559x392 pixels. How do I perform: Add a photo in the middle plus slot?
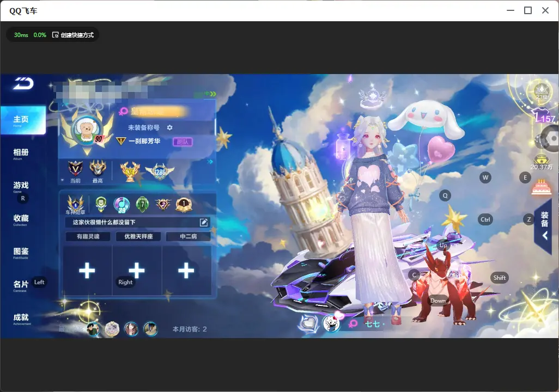click(x=137, y=271)
